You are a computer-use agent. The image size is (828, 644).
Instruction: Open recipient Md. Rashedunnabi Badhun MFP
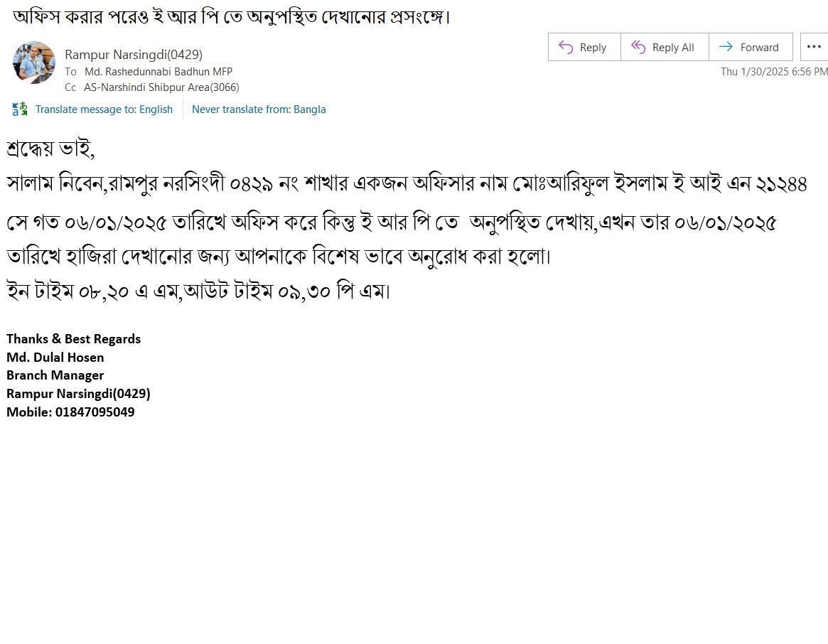(x=158, y=71)
